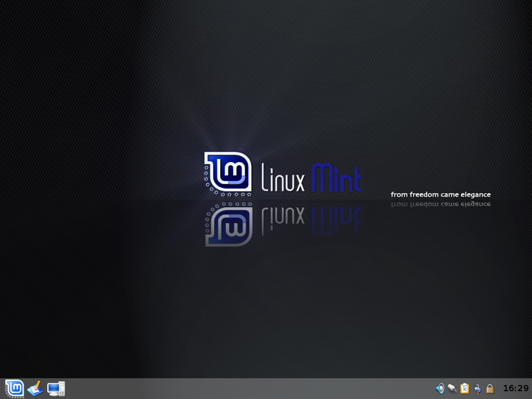Image resolution: width=532 pixels, height=399 pixels.
Task: Open the Klipper clipboard tray icon
Action: point(464,388)
